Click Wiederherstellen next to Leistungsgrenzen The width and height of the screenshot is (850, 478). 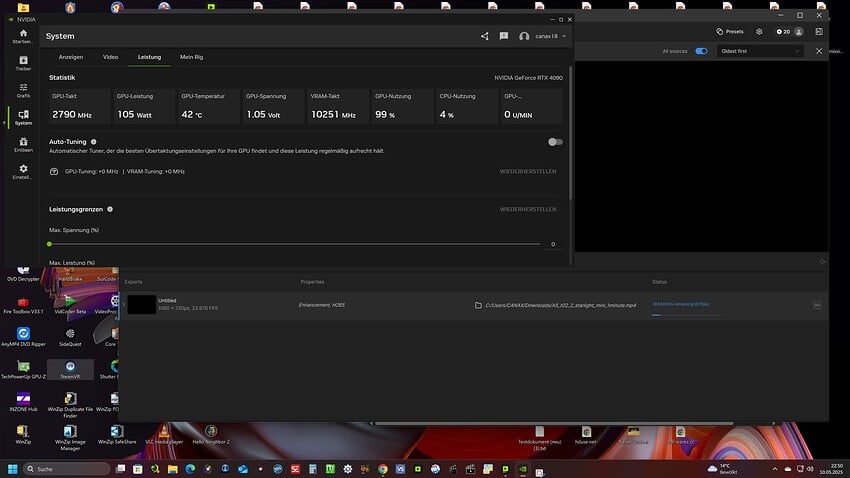click(527, 209)
